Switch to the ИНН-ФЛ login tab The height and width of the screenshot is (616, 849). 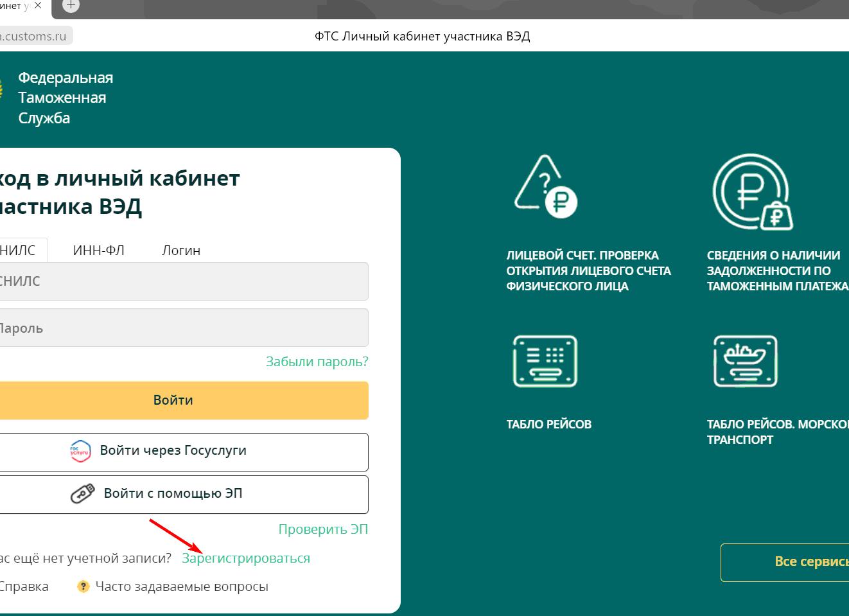(99, 250)
